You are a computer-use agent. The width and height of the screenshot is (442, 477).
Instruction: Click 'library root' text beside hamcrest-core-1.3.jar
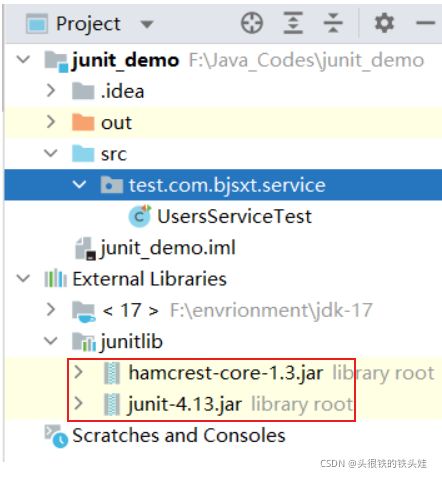coord(383,373)
